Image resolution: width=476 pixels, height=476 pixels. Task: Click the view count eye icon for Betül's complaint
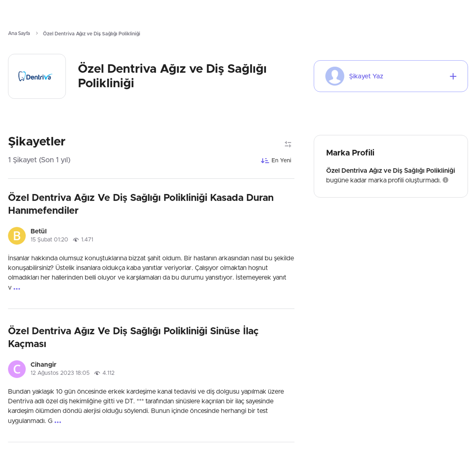click(76, 240)
